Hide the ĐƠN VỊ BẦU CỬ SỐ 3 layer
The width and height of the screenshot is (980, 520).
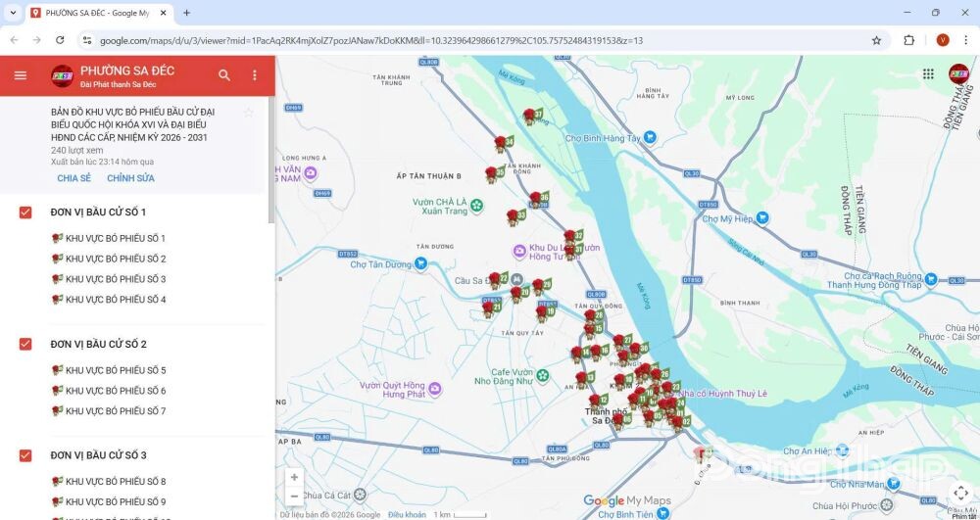point(25,455)
